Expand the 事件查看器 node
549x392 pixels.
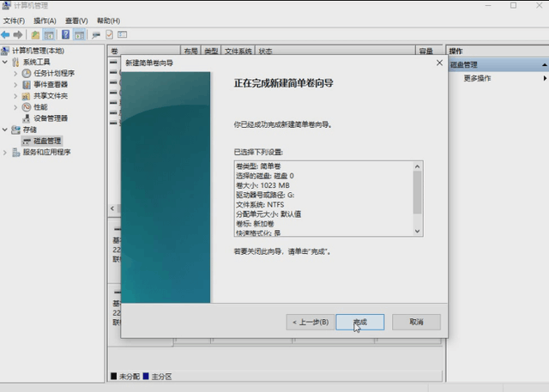pyautogui.click(x=15, y=85)
